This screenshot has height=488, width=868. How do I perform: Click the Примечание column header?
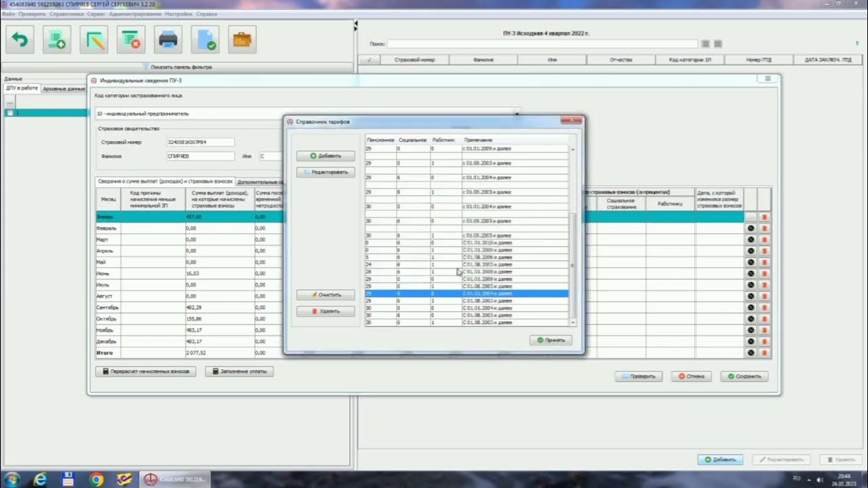click(478, 140)
